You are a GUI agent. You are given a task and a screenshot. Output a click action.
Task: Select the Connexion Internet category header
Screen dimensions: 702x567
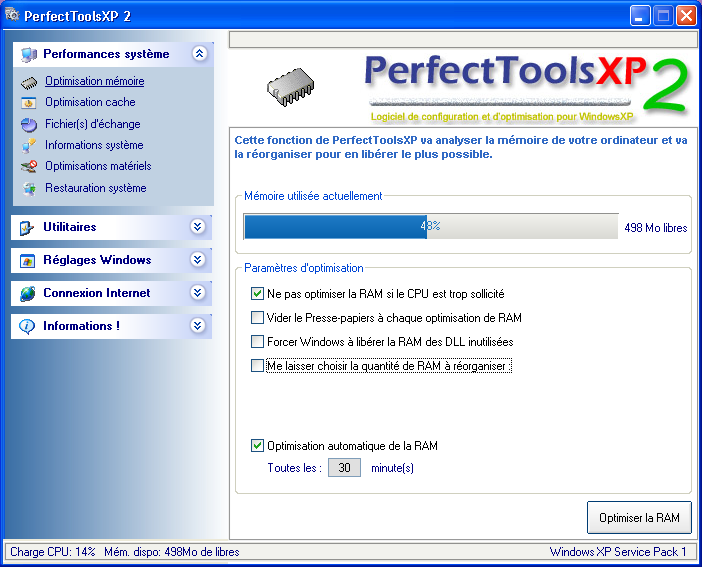(x=111, y=293)
